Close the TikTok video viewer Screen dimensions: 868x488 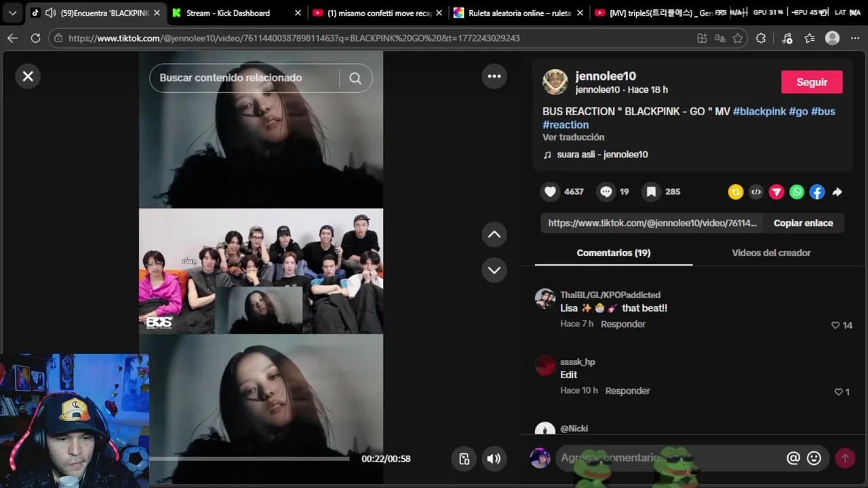pyautogui.click(x=28, y=77)
